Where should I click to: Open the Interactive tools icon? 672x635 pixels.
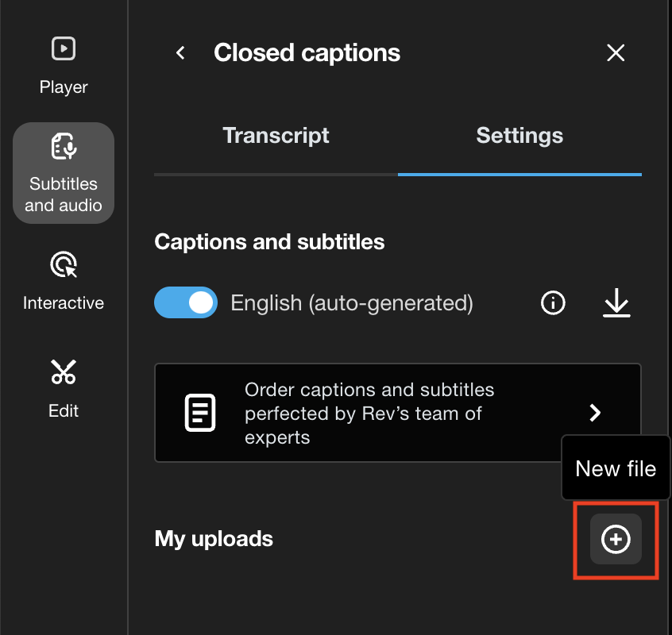pos(64,266)
